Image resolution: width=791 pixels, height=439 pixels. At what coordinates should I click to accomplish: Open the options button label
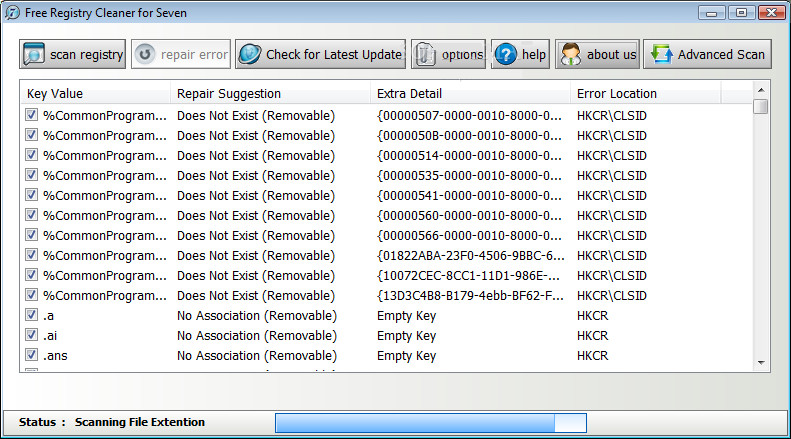click(x=462, y=54)
